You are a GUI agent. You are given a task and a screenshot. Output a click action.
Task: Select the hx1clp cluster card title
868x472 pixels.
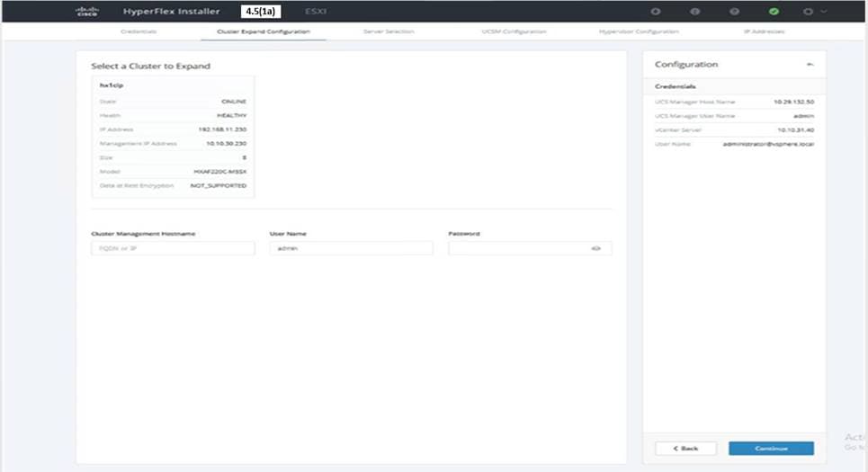click(x=112, y=85)
